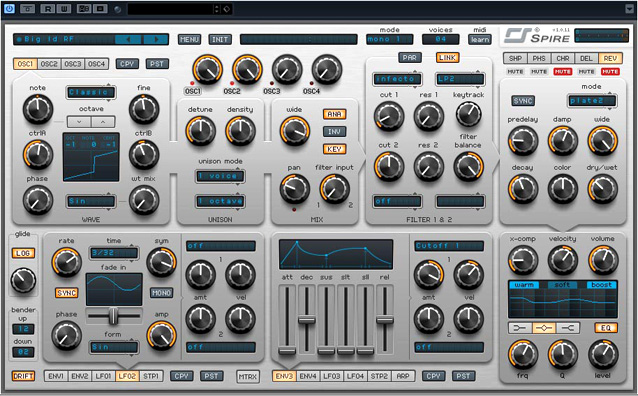The width and height of the screenshot is (638, 396).
Task: Switch to the ENV1 tab
Action: tap(56, 376)
